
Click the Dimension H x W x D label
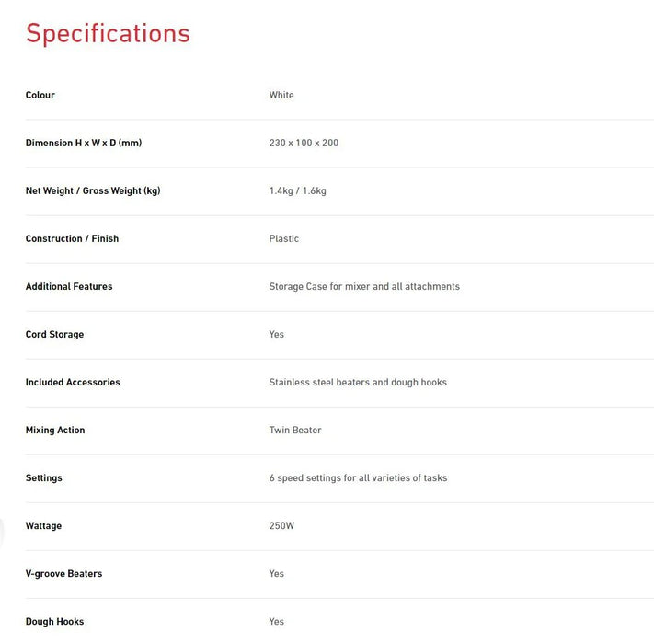(84, 144)
